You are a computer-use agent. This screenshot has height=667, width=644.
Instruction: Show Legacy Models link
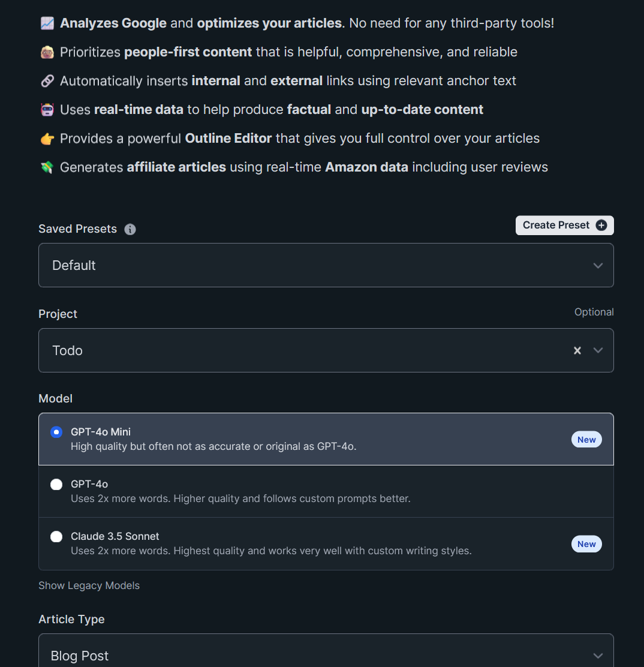click(x=89, y=585)
